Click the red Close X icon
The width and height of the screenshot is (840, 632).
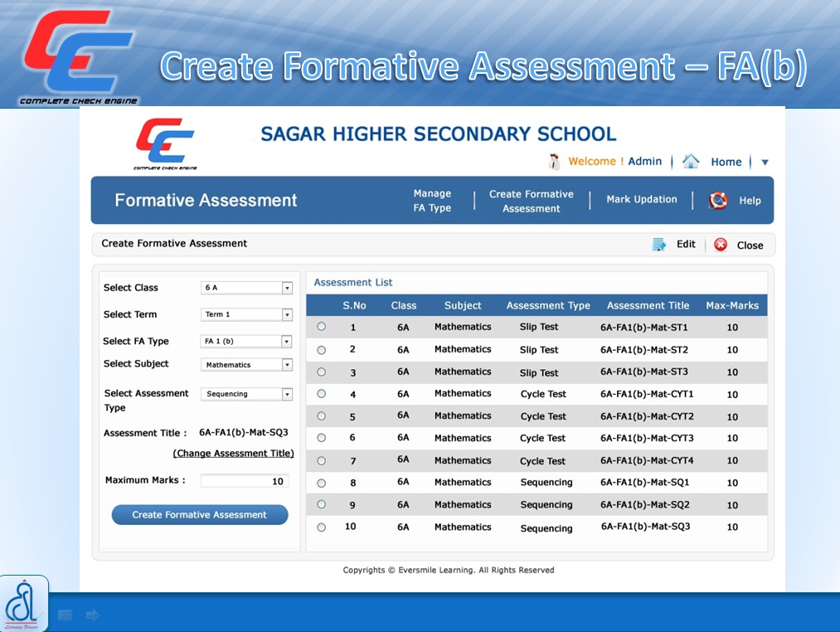(721, 245)
